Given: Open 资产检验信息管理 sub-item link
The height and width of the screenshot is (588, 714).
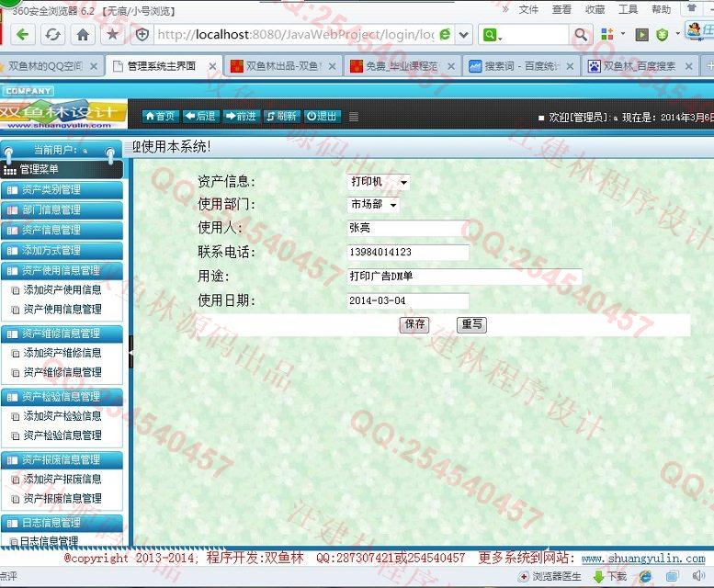Looking at the screenshot, I should point(62,435).
